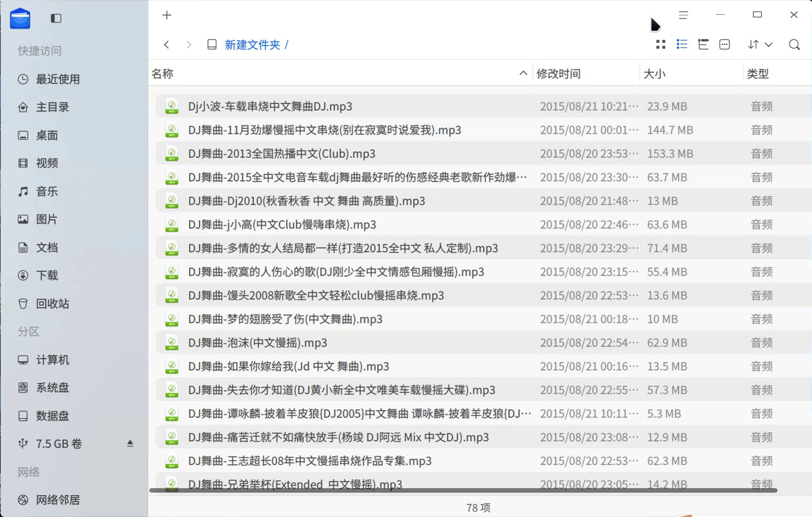This screenshot has height=517, width=812.
Task: Switch to tree view mode
Action: 703,44
